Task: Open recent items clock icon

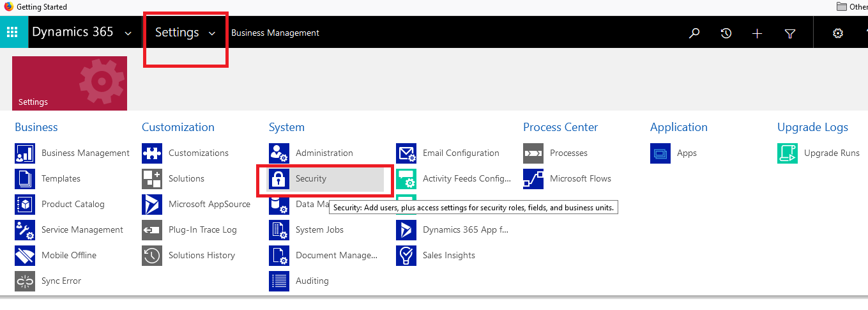Action: tap(726, 33)
